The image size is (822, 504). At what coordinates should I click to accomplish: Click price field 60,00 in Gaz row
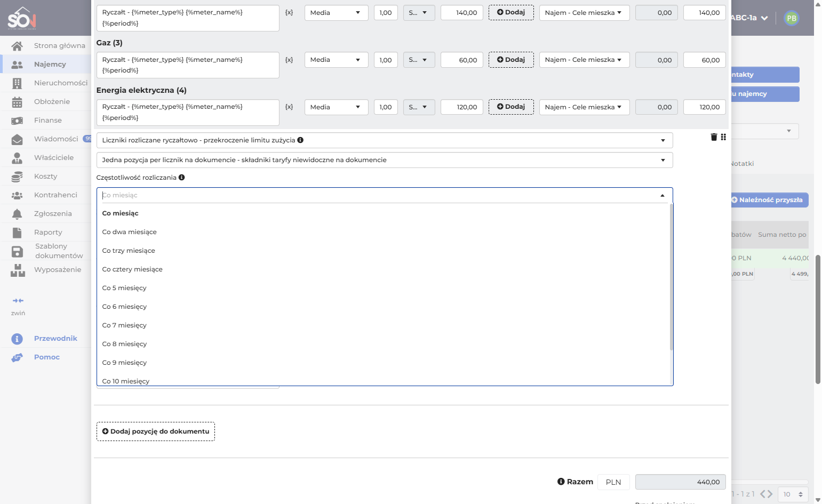coord(462,60)
